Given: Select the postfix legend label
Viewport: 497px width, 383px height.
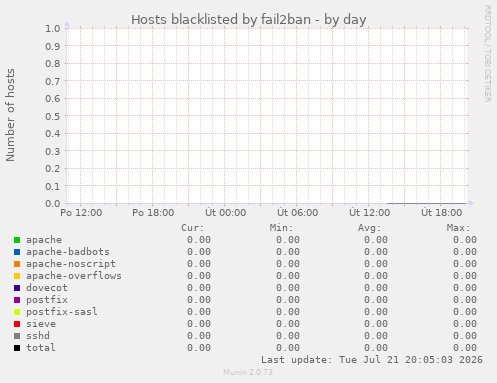Looking at the screenshot, I should 47,300.
